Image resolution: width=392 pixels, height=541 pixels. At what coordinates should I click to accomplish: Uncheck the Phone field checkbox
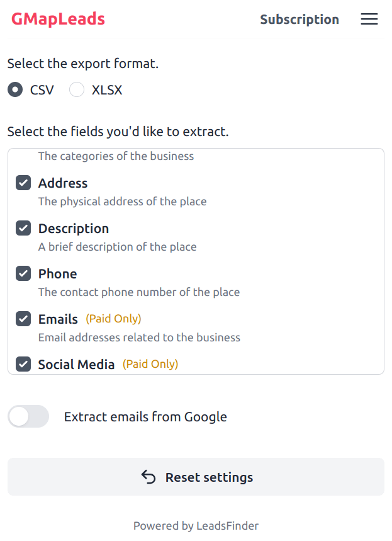tap(23, 274)
